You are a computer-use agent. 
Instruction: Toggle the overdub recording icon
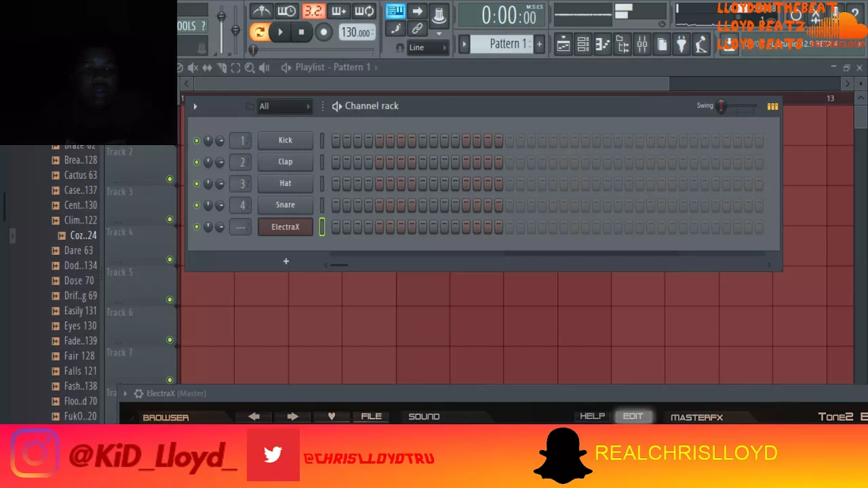pyautogui.click(x=338, y=11)
